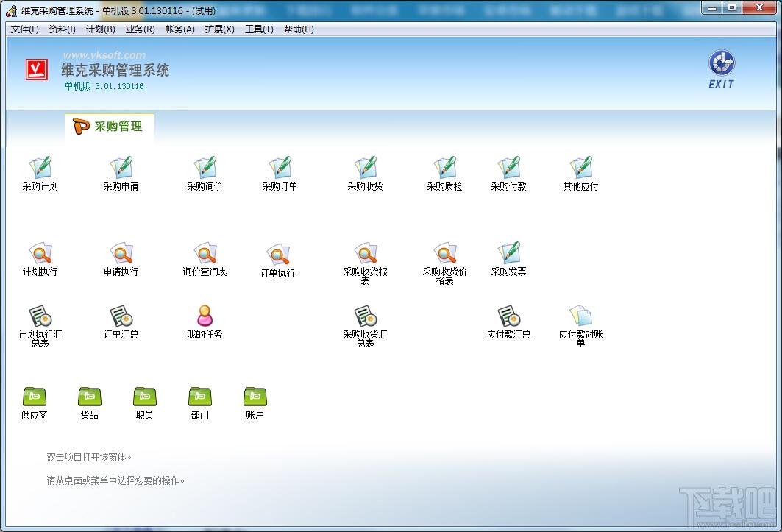
Task: Click the red VK logo icon
Action: click(37, 69)
